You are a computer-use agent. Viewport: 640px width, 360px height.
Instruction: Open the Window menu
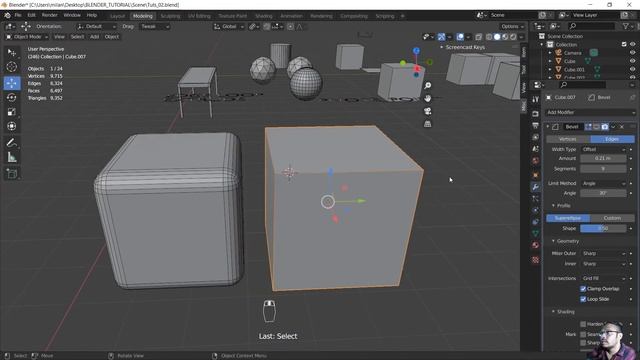pos(72,15)
